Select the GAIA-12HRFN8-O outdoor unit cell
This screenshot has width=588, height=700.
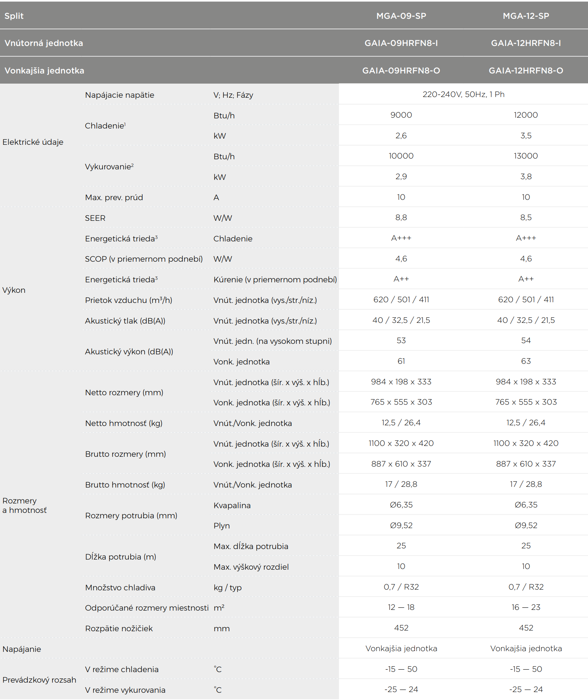(x=526, y=71)
